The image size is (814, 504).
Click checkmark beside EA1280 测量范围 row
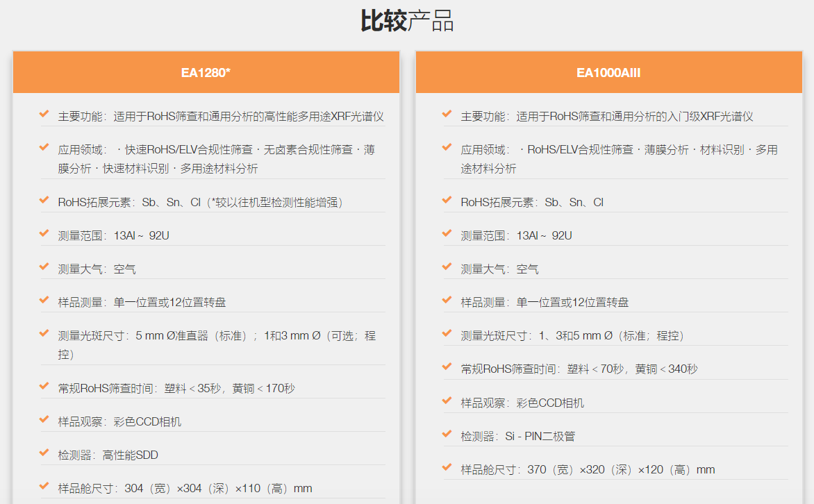44,233
